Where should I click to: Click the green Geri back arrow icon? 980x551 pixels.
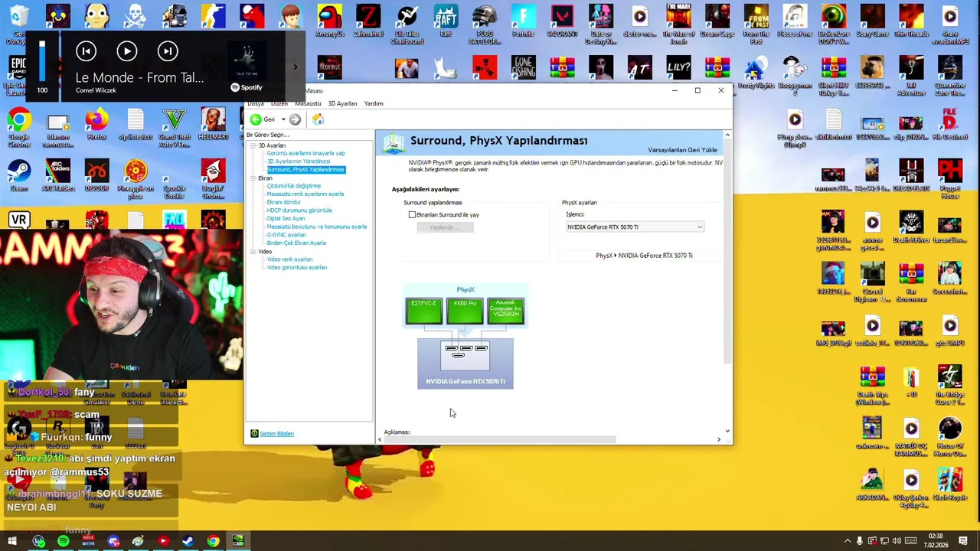pos(255,119)
